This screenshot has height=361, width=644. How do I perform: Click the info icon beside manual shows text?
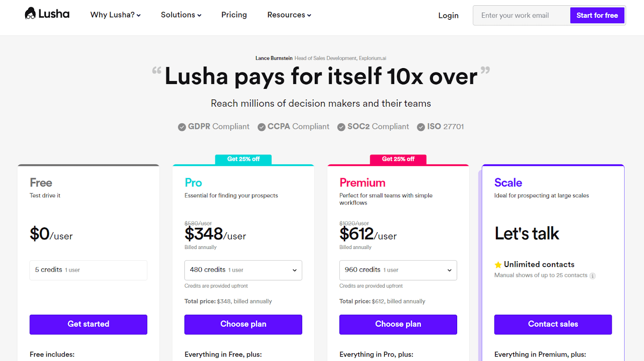point(593,276)
